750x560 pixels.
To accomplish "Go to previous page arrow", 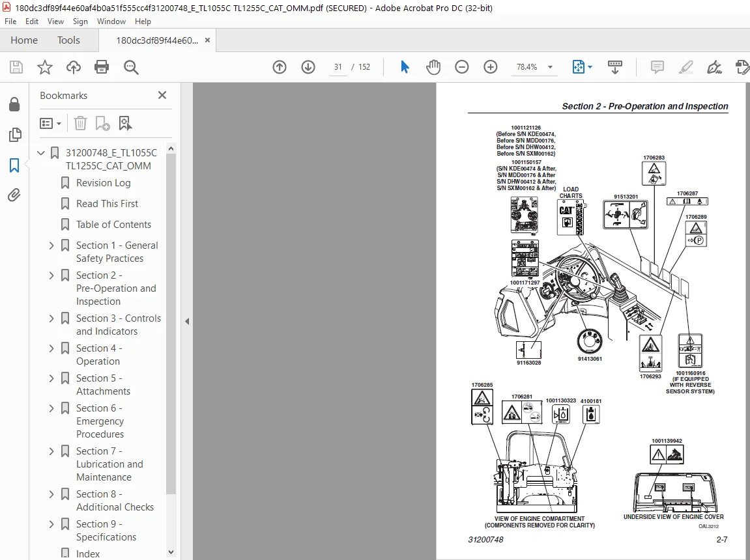I will click(280, 67).
